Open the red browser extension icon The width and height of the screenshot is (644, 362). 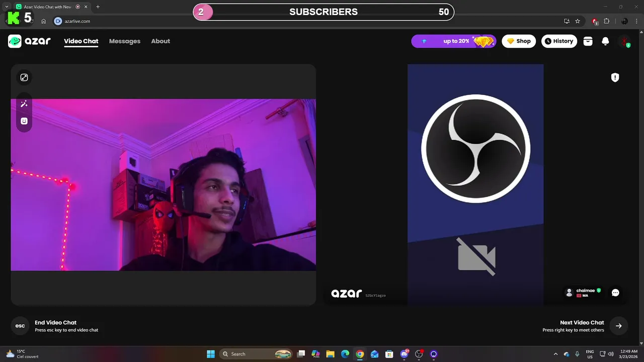click(595, 21)
